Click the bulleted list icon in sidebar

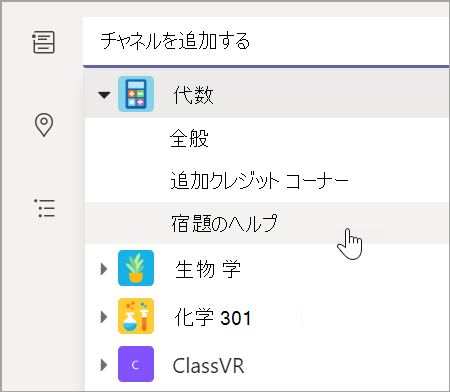[44, 208]
